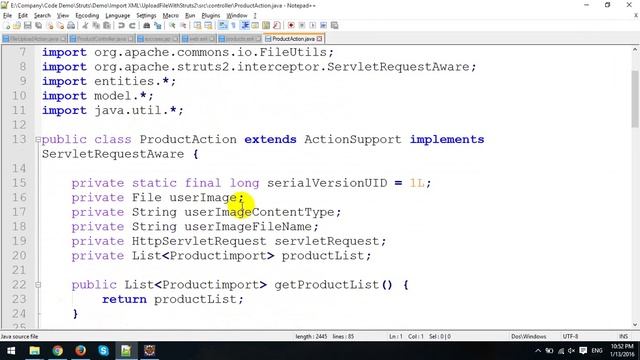Click the scrollbar down arrow

pyautogui.click(x=635, y=325)
